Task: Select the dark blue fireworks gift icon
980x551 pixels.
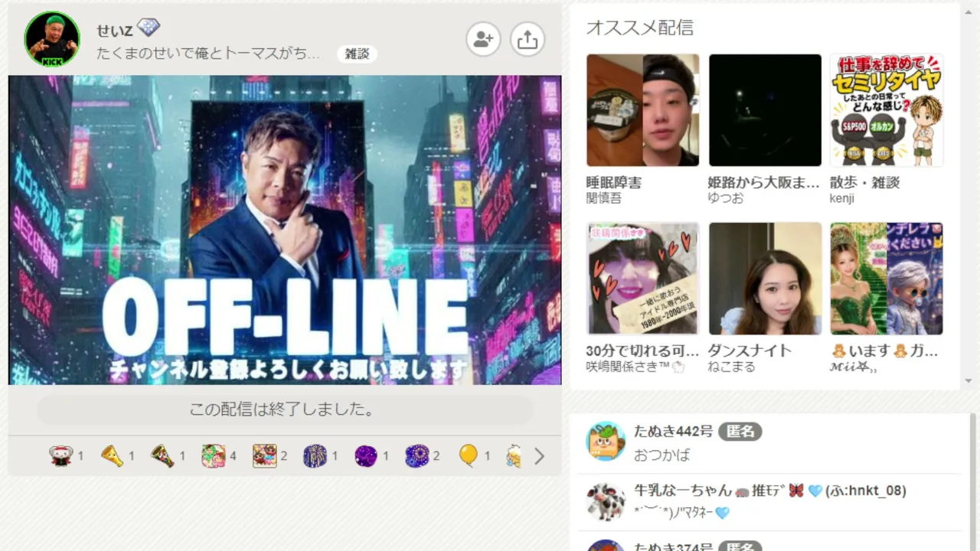Action: 315,456
